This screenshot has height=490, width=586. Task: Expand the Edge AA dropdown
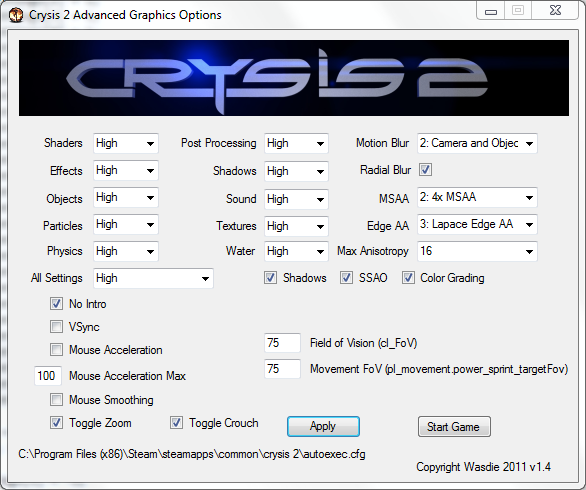coord(477,224)
